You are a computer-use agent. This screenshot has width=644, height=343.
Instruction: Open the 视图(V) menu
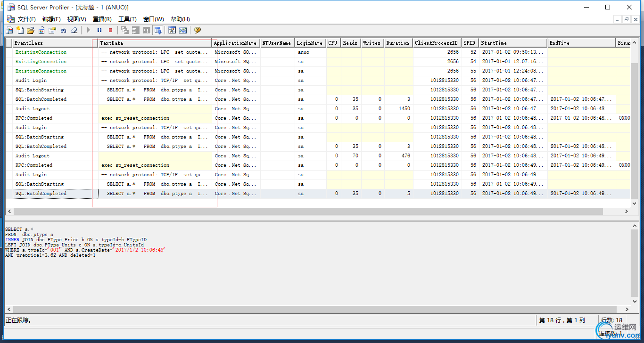[x=76, y=19]
